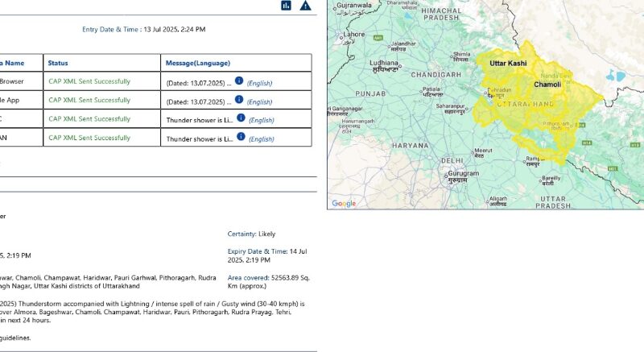Click the Message(Language) column header
644x352 pixels.
click(x=197, y=63)
